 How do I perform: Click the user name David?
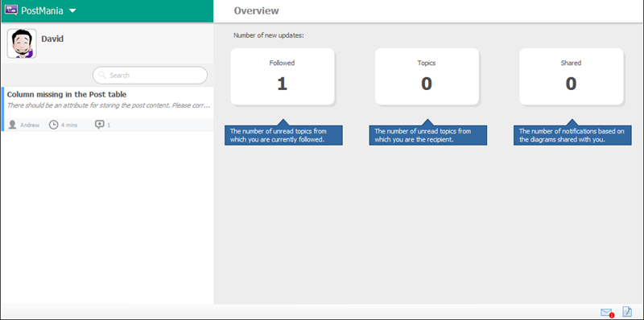click(x=52, y=39)
